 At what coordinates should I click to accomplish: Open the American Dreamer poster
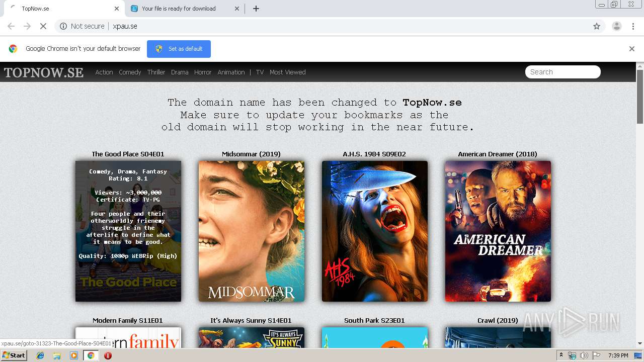tap(498, 231)
